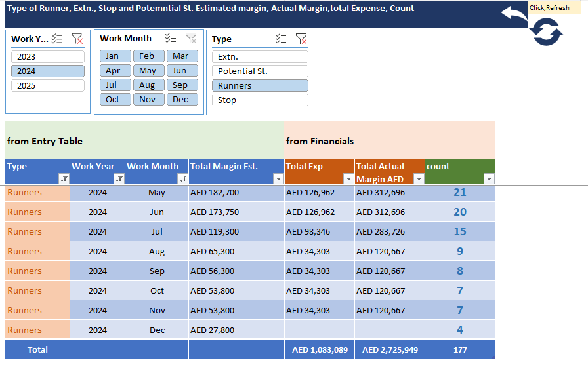Clear filter on Type slicer
The height and width of the screenshot is (379, 588).
(301, 39)
